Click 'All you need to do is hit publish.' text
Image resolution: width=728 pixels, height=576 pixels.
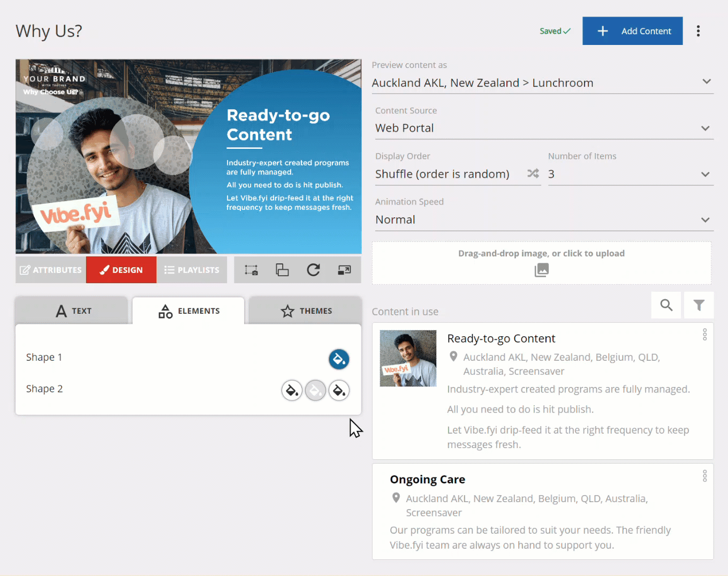tap(520, 410)
